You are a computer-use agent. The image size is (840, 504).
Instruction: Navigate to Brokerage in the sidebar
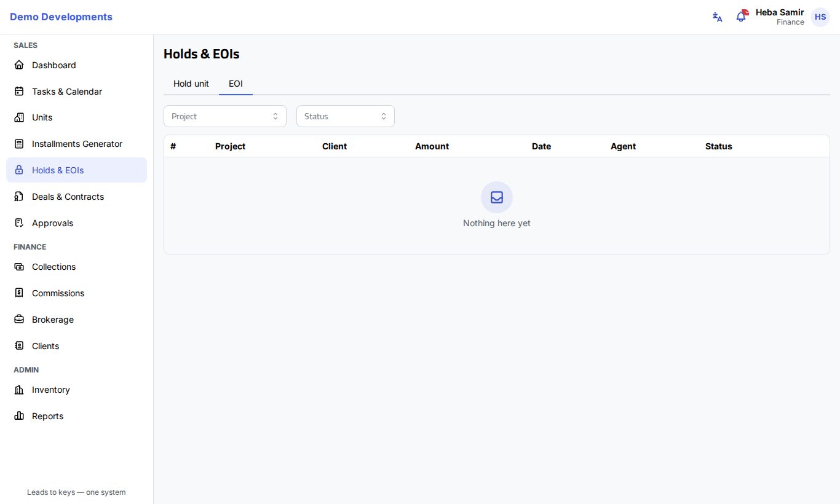point(76,320)
